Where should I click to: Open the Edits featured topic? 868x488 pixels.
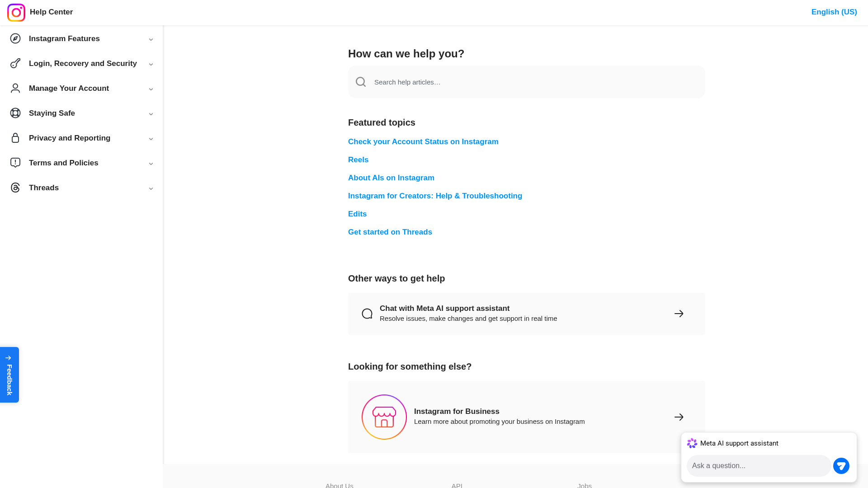point(357,214)
